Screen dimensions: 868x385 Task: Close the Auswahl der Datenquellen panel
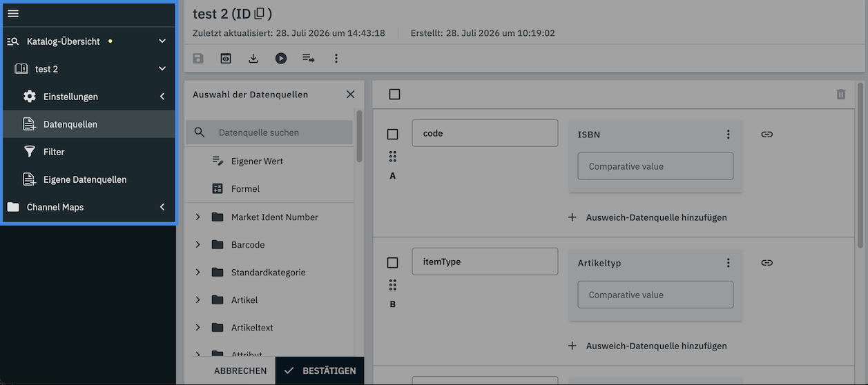point(350,95)
